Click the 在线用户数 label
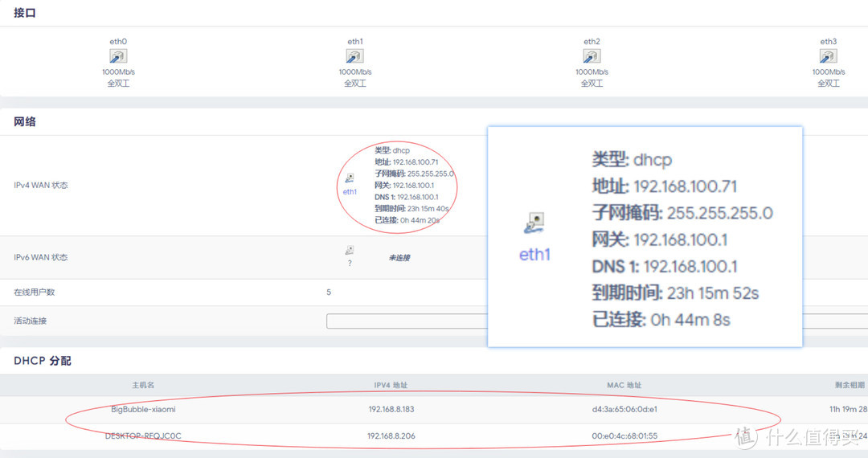Image resolution: width=868 pixels, height=458 pixels. pos(35,292)
